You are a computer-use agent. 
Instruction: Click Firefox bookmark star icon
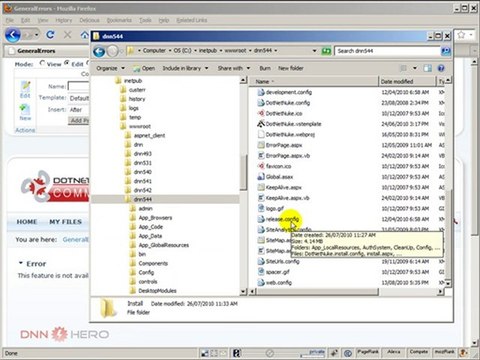(x=461, y=35)
